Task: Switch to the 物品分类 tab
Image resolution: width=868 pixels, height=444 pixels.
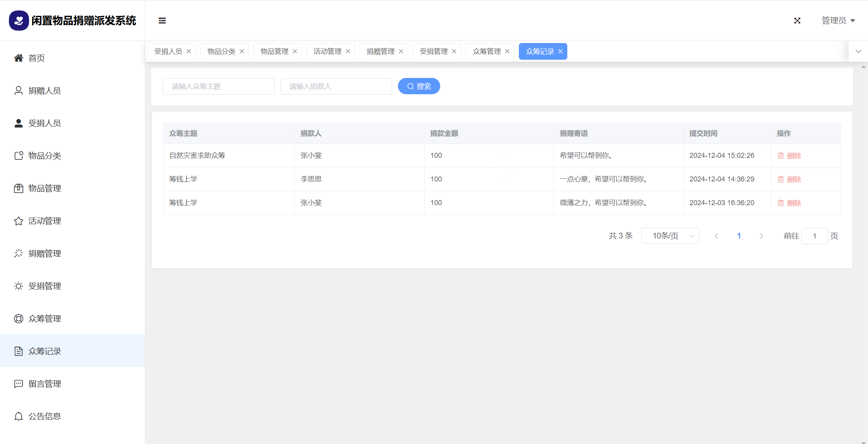Action: click(221, 52)
